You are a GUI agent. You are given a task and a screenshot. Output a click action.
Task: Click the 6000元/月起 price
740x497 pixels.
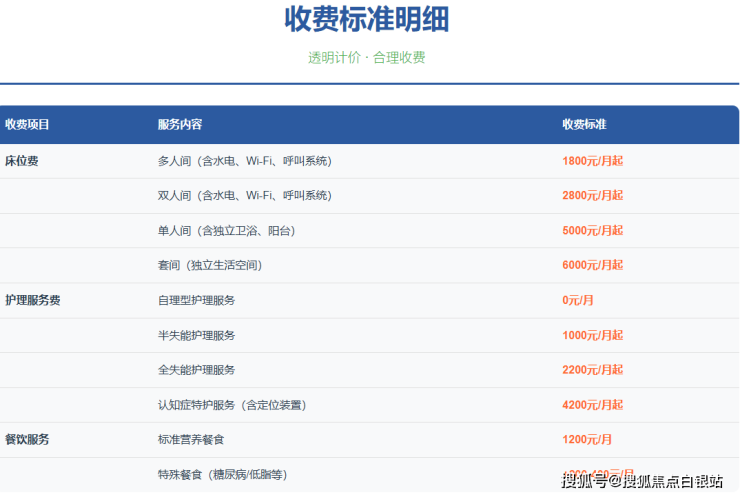[x=592, y=266]
